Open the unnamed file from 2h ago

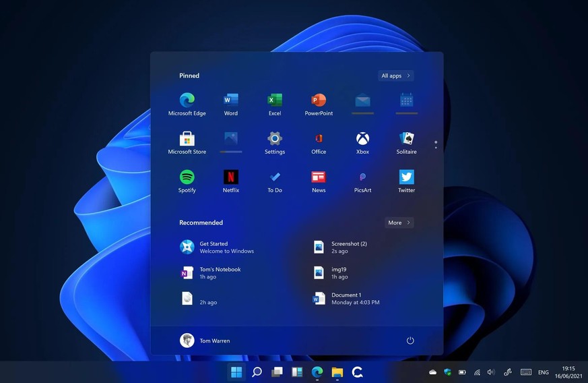[199, 299]
